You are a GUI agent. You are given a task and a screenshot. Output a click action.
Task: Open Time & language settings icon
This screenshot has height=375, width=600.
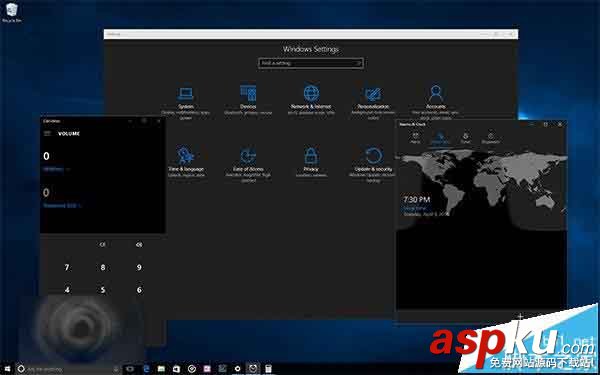pos(186,155)
